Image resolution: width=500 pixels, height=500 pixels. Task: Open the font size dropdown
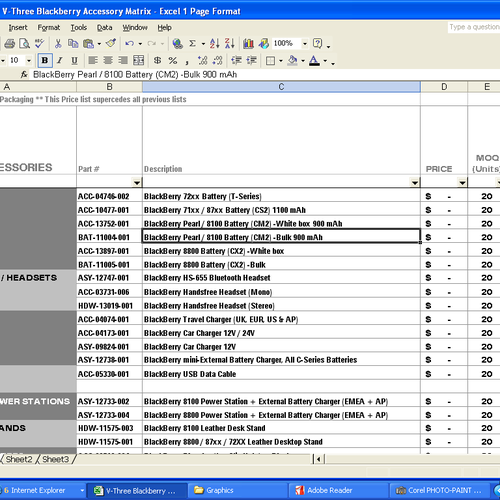point(29,60)
